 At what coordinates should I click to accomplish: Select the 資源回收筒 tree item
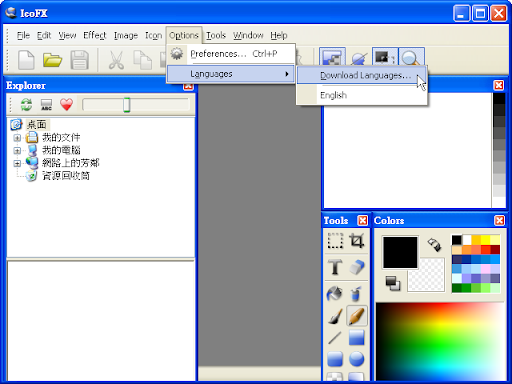pos(66,176)
